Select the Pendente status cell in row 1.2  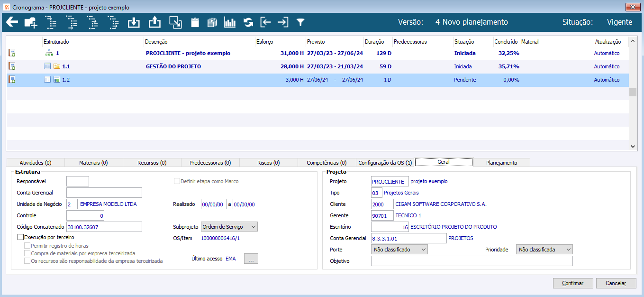click(x=465, y=80)
